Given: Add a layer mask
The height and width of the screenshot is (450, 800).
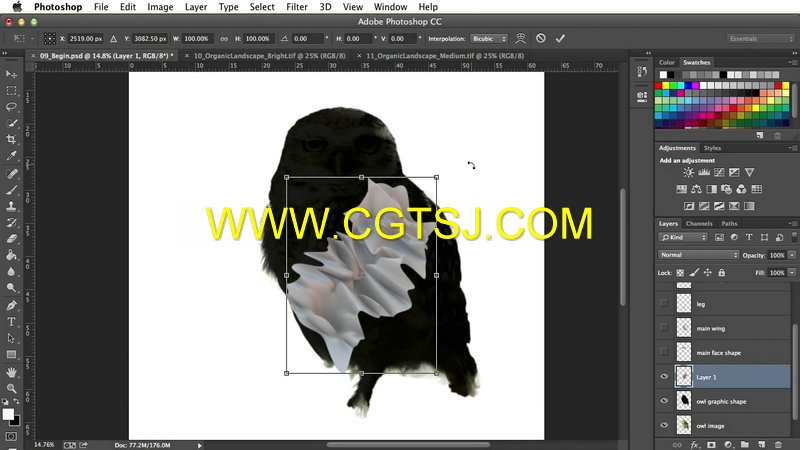Looking at the screenshot, I should tap(711, 445).
